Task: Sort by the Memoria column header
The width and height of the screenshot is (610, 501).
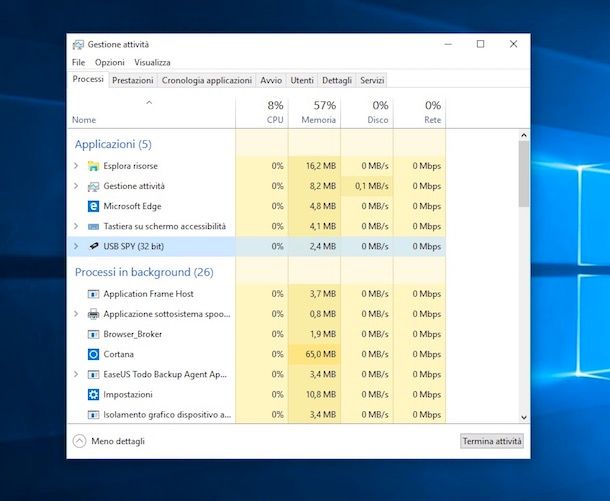Action: [314, 113]
